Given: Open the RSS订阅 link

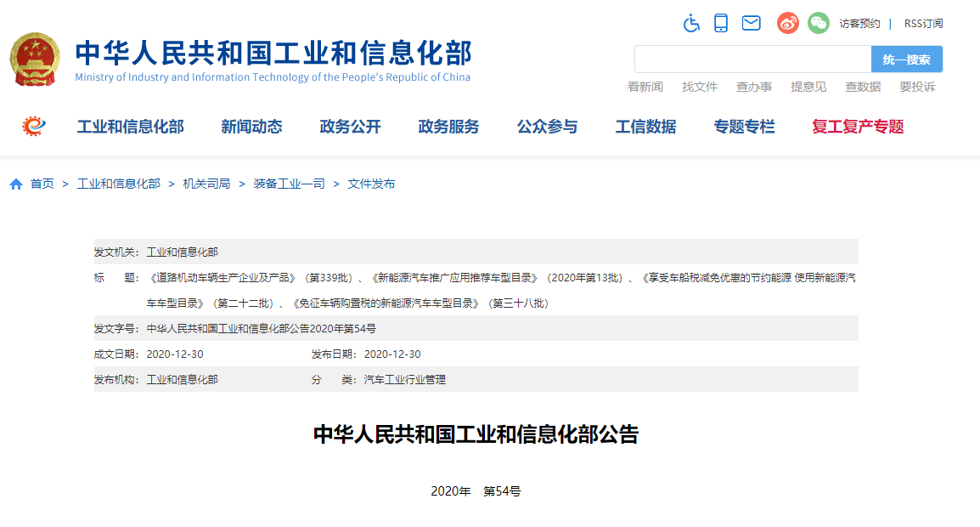Looking at the screenshot, I should coord(923,24).
